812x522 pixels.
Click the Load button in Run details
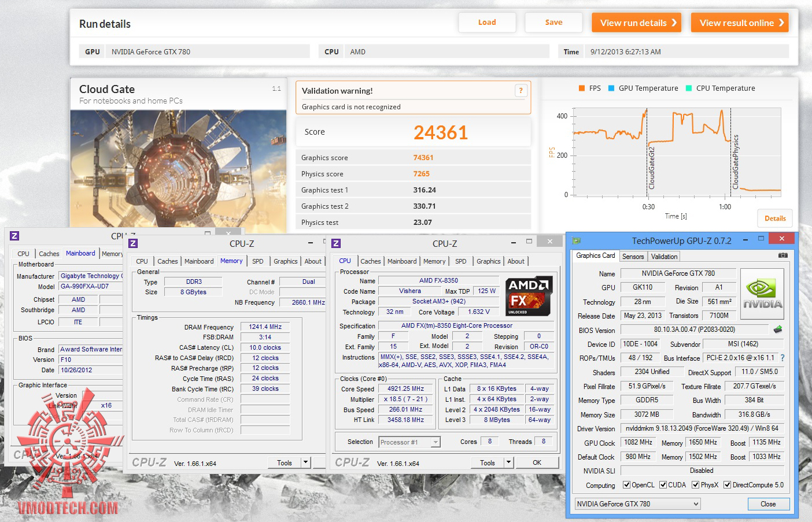point(487,23)
